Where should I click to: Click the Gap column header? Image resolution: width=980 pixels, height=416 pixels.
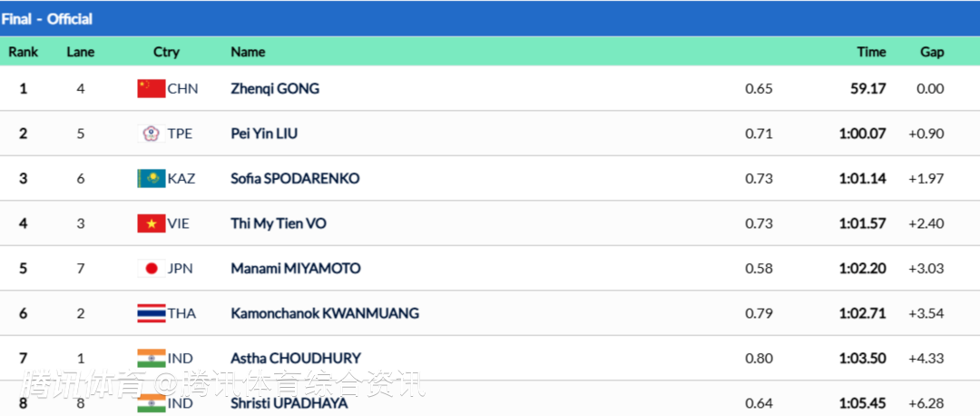tap(932, 52)
